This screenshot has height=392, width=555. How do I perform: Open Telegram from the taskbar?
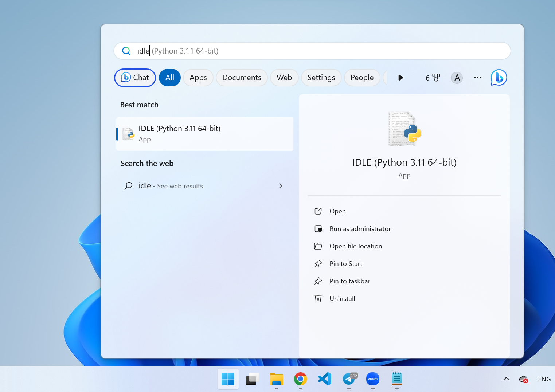pos(349,379)
